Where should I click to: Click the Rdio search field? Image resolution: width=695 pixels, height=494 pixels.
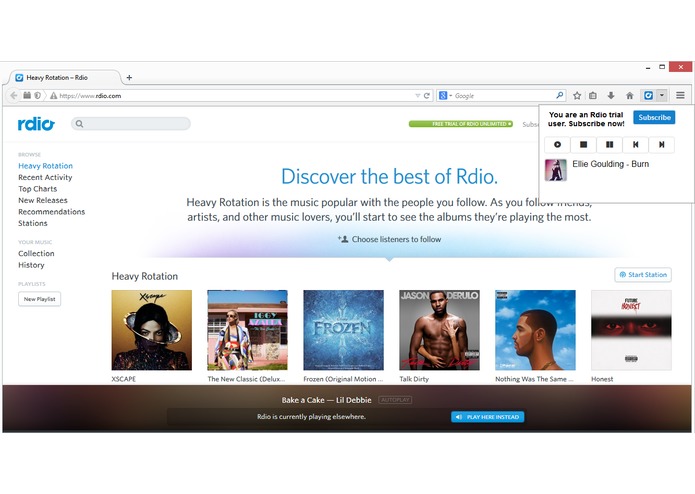click(131, 124)
